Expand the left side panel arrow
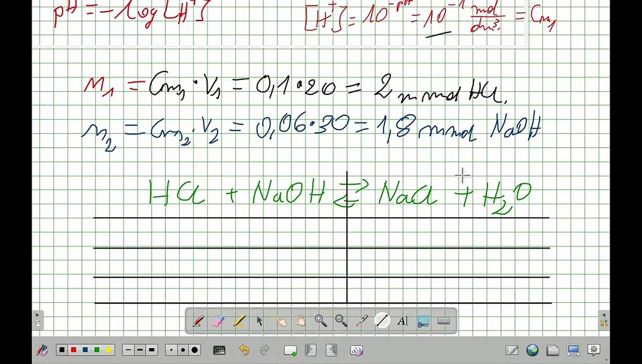The image size is (642, 364). 37,319
